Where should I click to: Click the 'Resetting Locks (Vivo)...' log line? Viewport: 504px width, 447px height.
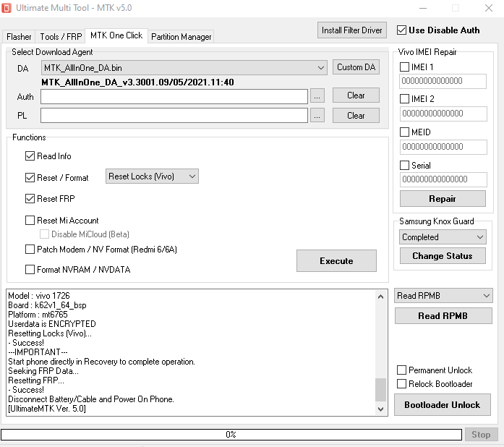pyautogui.click(x=50, y=333)
